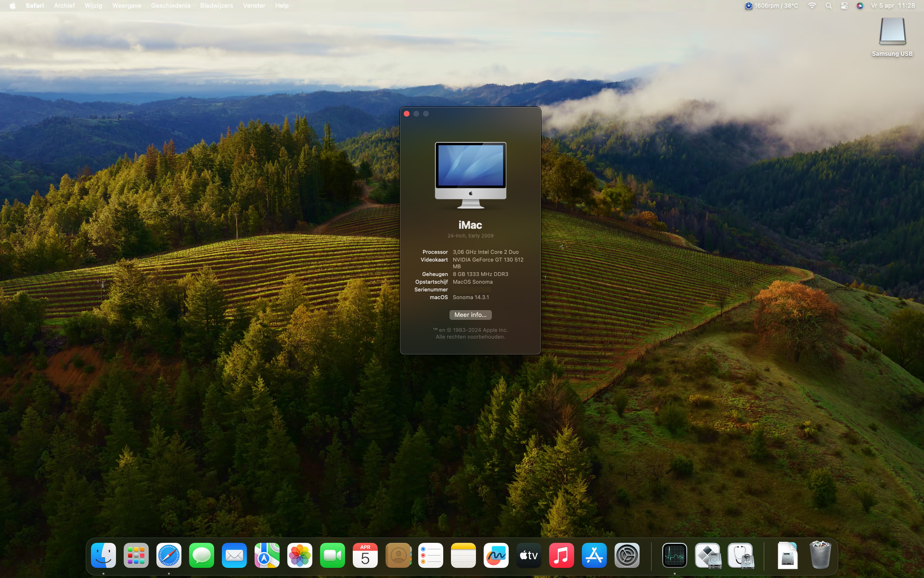Screen dimensions: 924x578
Task: Close the About This Mac window
Action: click(x=407, y=114)
